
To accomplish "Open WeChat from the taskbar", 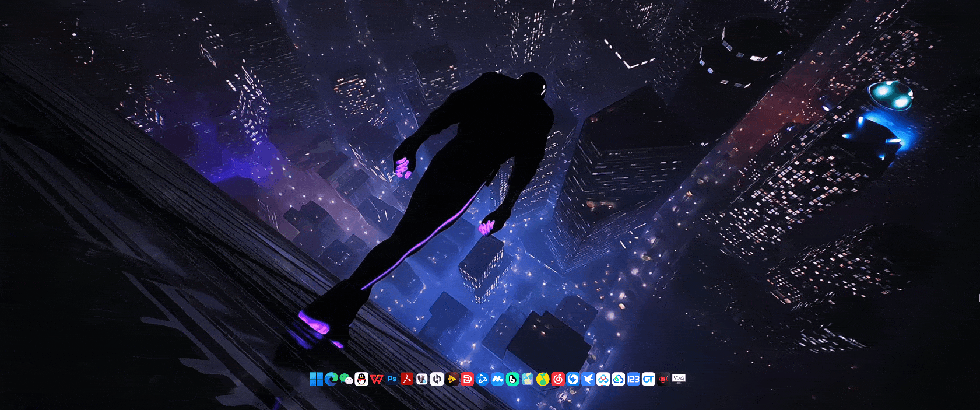I will click(x=346, y=379).
